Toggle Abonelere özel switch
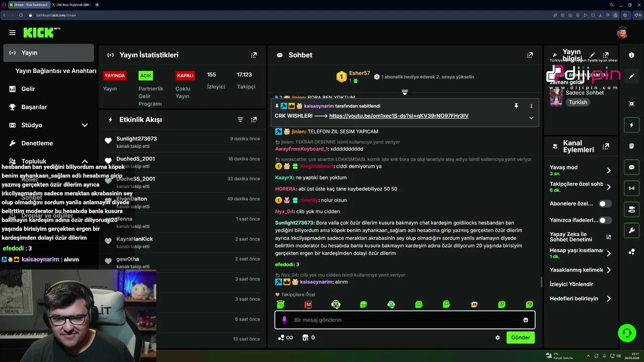The height and width of the screenshot is (362, 644). click(605, 204)
